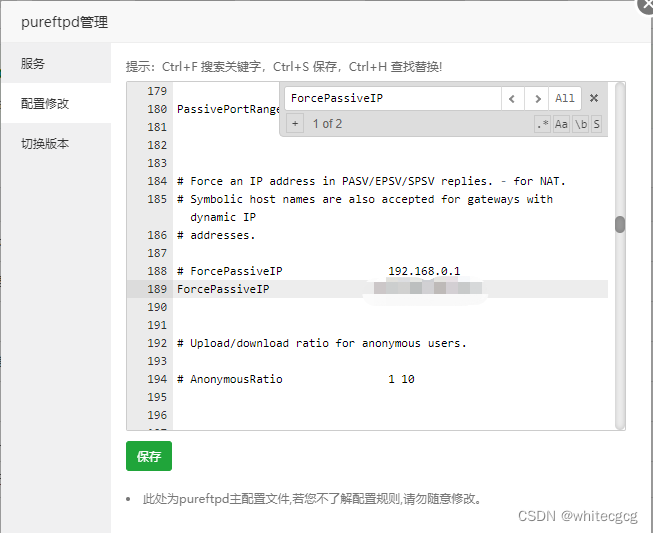
Task: Open the 服务 tab
Action: (33, 63)
